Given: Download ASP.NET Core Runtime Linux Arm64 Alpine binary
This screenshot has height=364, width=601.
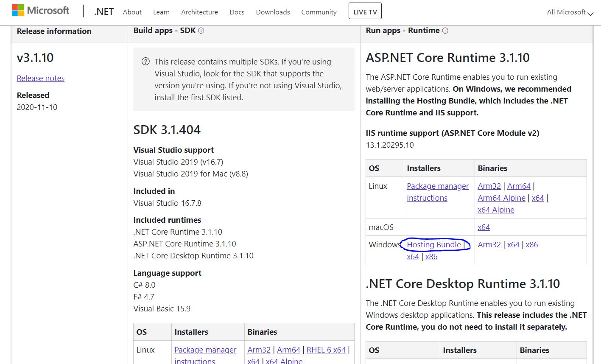Looking at the screenshot, I should pyautogui.click(x=501, y=198).
